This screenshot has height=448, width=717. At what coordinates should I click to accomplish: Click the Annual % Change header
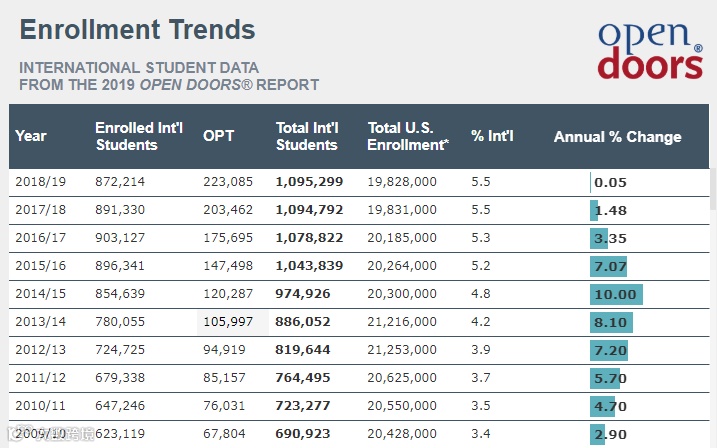617,137
